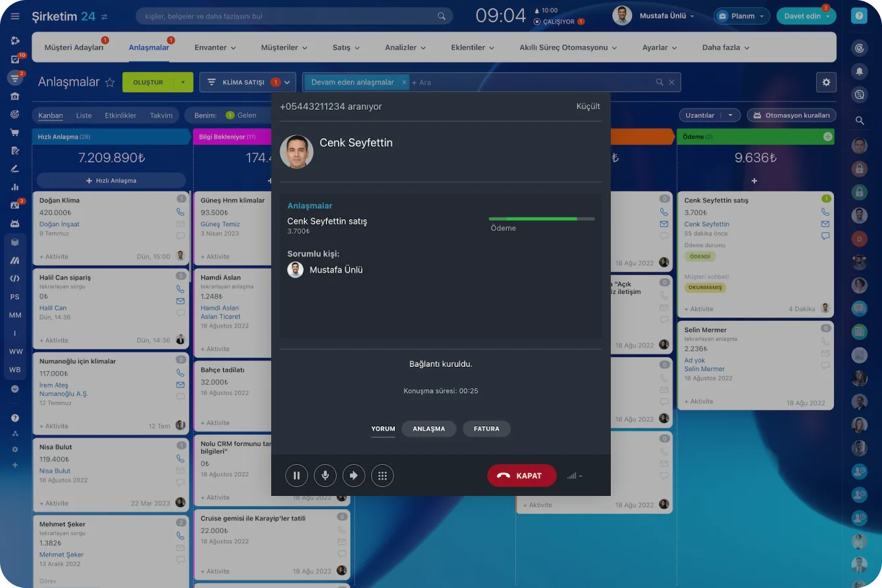Image resolution: width=882 pixels, height=588 pixels.
Task: Switch to the Fatura tab in call
Action: [486, 429]
